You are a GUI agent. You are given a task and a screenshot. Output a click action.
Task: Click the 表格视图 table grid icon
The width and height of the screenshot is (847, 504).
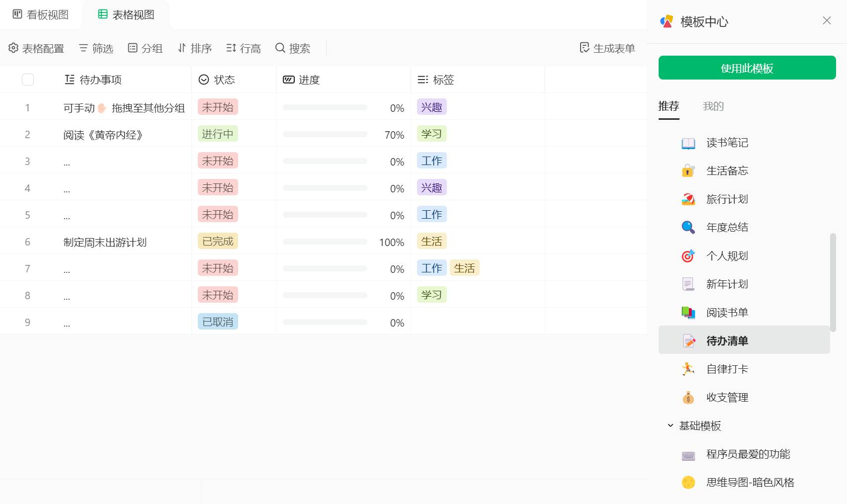(103, 14)
